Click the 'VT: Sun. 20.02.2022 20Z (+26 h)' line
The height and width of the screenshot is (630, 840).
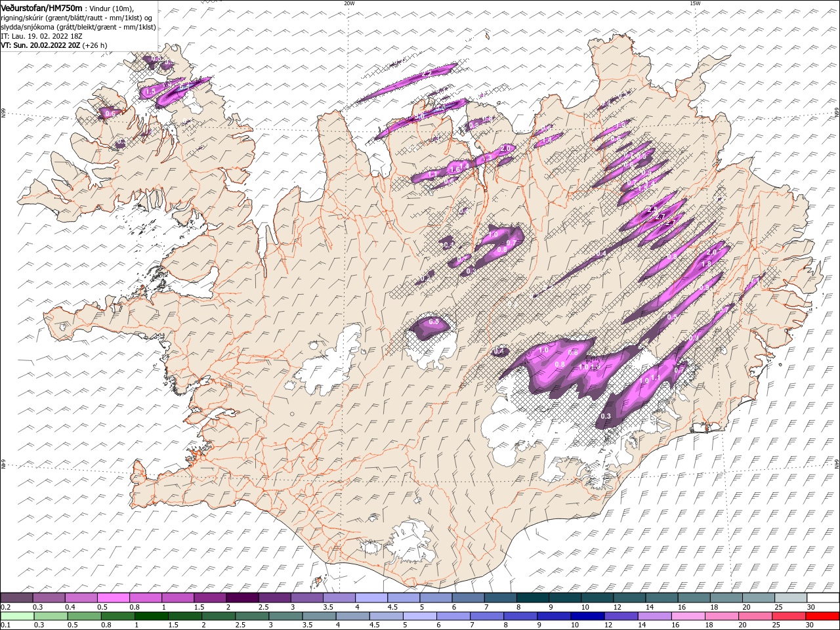point(54,45)
